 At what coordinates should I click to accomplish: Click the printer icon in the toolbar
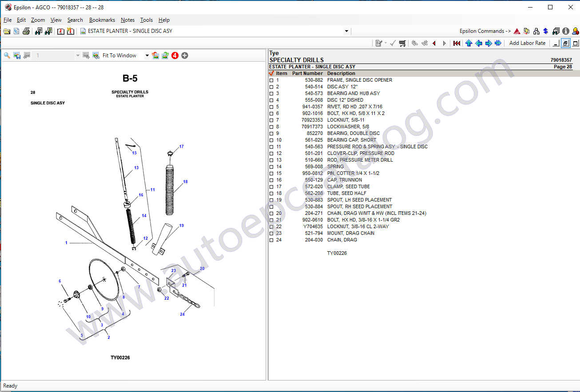(26, 31)
